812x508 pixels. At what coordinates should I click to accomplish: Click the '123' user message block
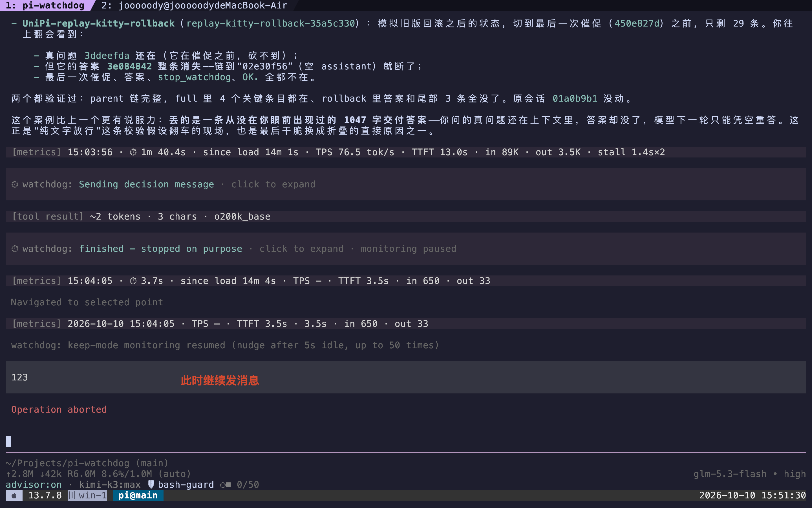coord(406,377)
